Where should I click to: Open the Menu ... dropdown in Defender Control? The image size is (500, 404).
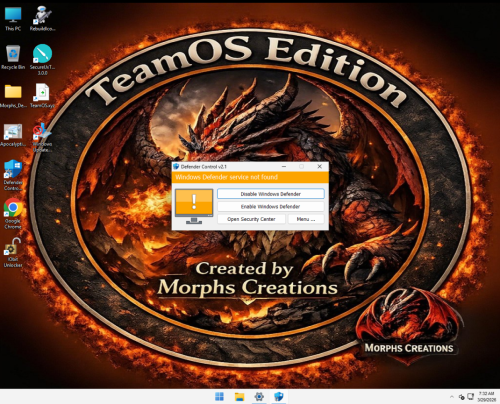(x=306, y=219)
